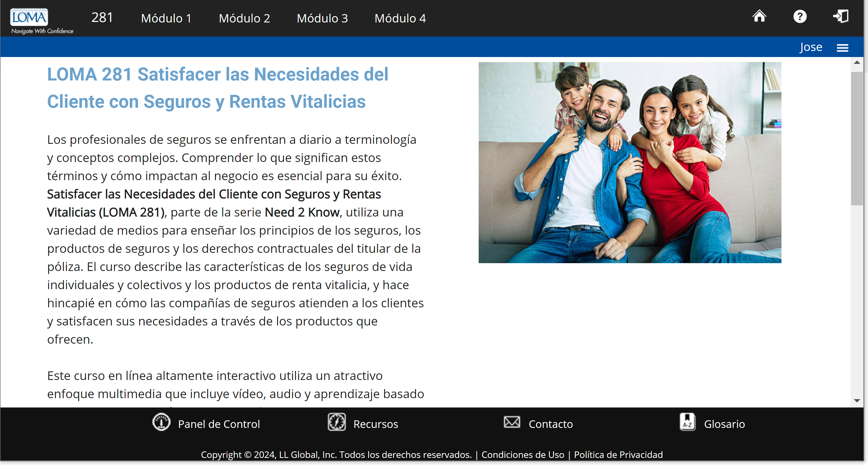Click the Panel de Control gauge icon

tap(161, 422)
